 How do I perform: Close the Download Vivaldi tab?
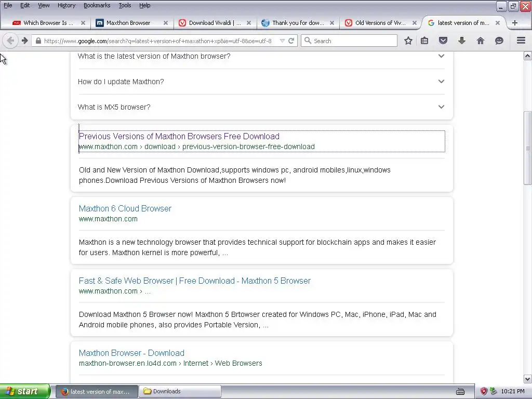(x=249, y=23)
